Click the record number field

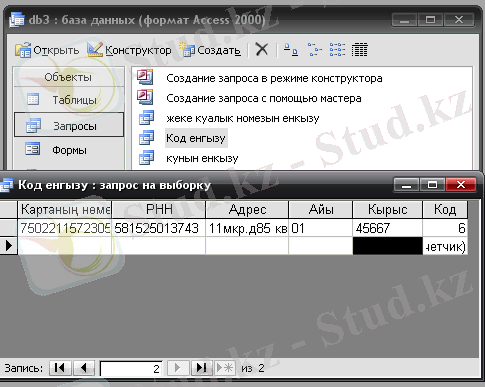[131, 369]
